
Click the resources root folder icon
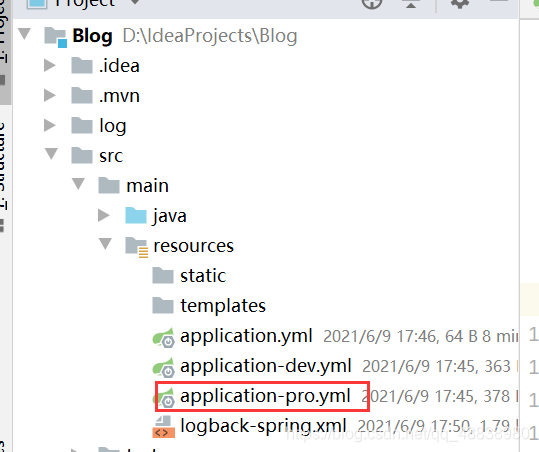pyautogui.click(x=137, y=247)
